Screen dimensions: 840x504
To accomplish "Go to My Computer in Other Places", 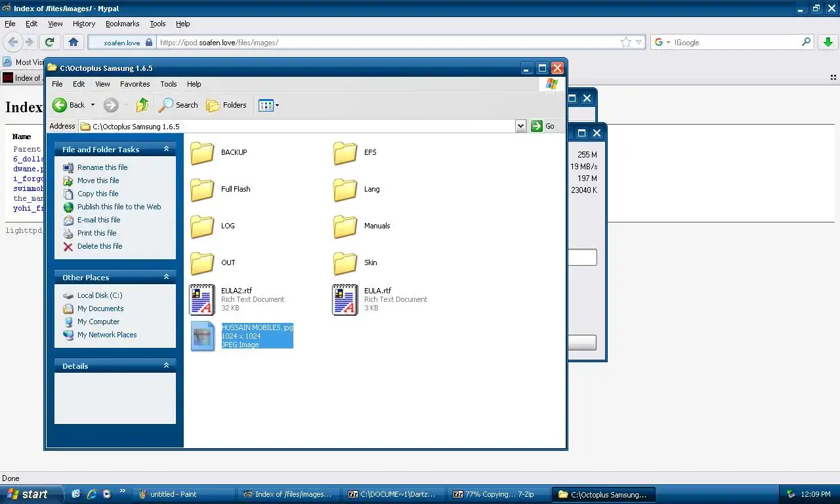I will point(98,322).
